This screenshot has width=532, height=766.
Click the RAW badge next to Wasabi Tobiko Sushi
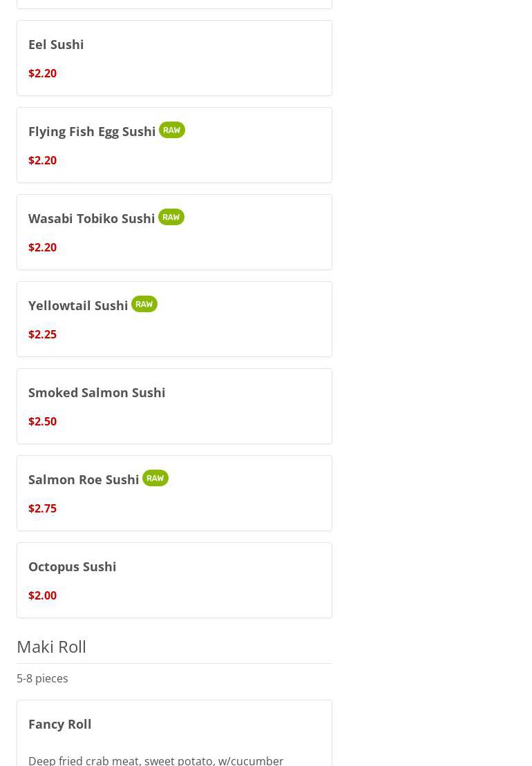click(x=171, y=217)
